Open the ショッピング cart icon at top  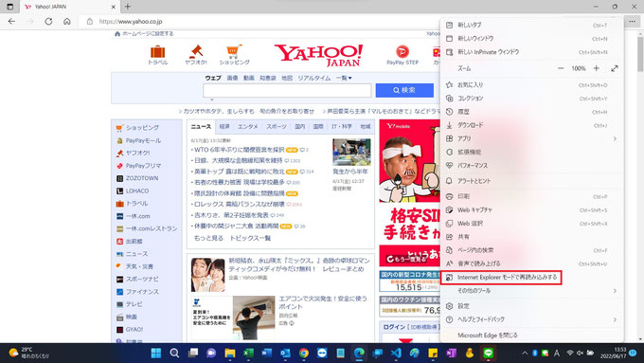tap(234, 55)
